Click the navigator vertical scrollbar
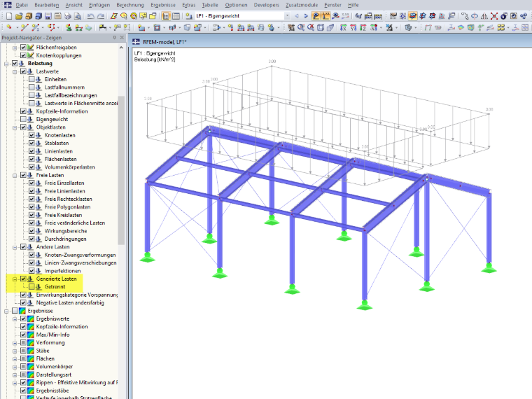 click(121, 169)
